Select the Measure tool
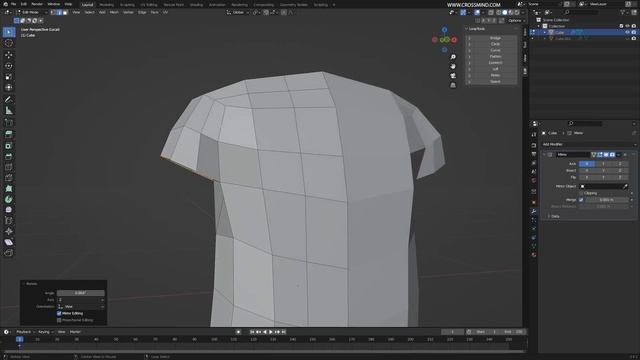 pyautogui.click(x=9, y=110)
